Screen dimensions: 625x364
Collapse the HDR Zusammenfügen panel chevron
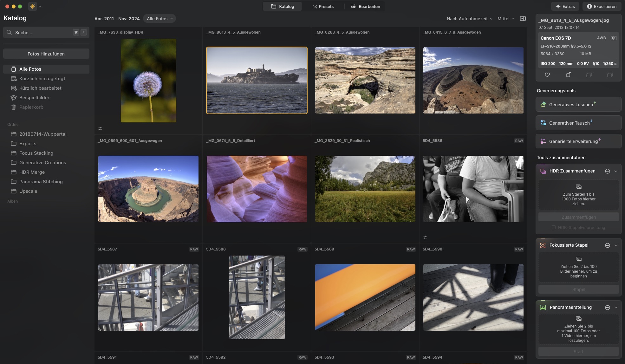tap(616, 171)
